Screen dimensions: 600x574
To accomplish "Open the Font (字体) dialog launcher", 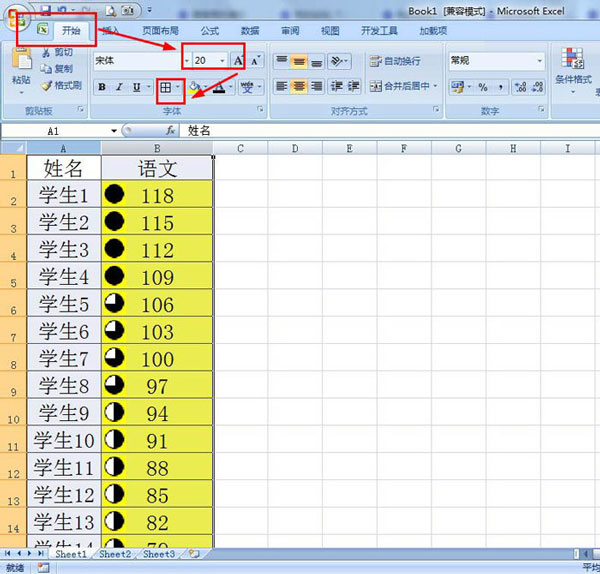I will pos(260,109).
